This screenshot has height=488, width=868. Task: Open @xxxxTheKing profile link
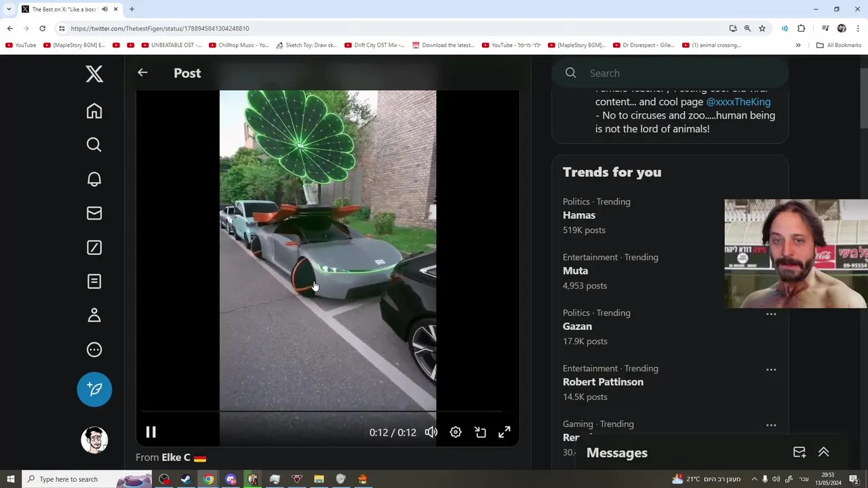(x=738, y=102)
